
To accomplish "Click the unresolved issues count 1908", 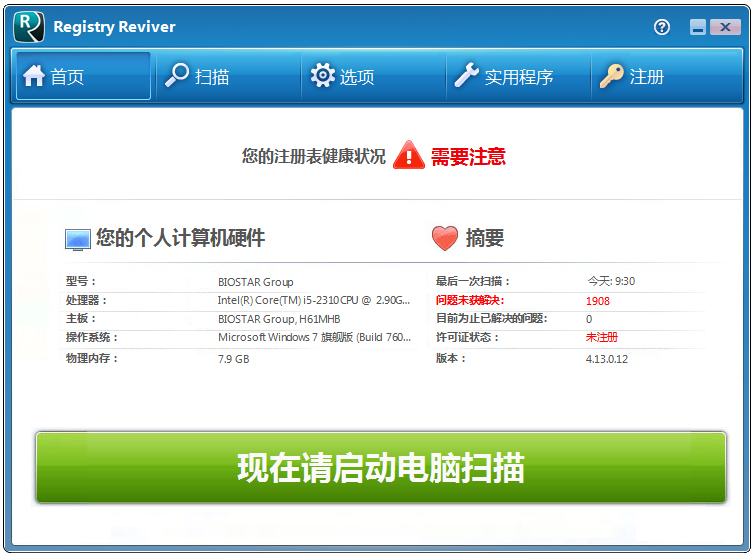I will [598, 301].
